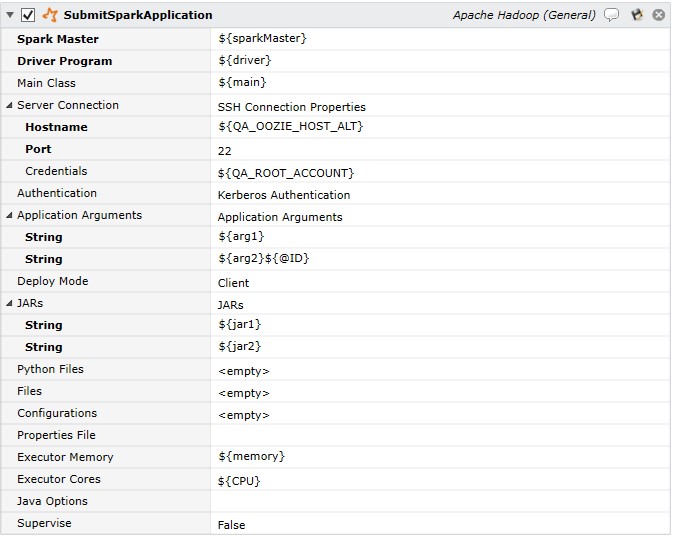This screenshot has width=674, height=538.
Task: Open the Deploy Mode Client dropdown
Action: click(x=440, y=281)
